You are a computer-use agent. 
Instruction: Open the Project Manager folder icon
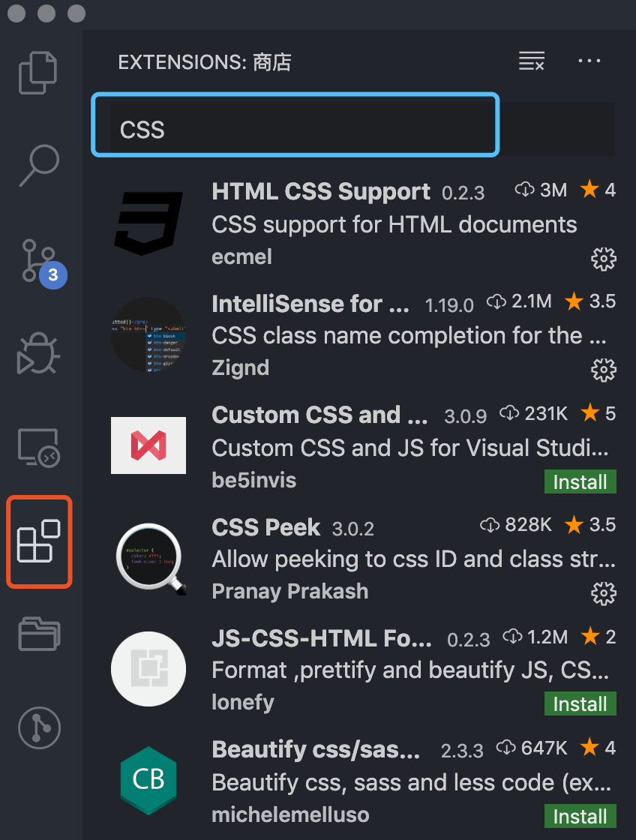[x=39, y=634]
